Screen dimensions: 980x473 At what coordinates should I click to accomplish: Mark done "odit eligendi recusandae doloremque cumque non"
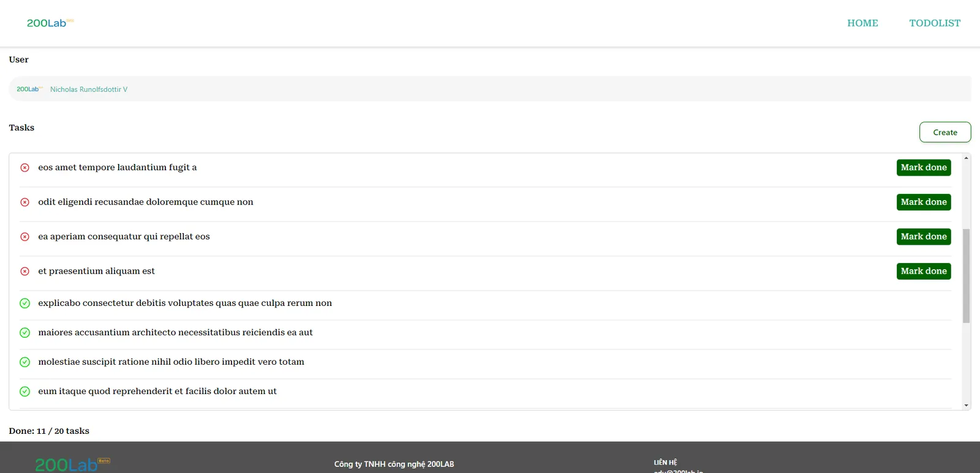(x=924, y=202)
